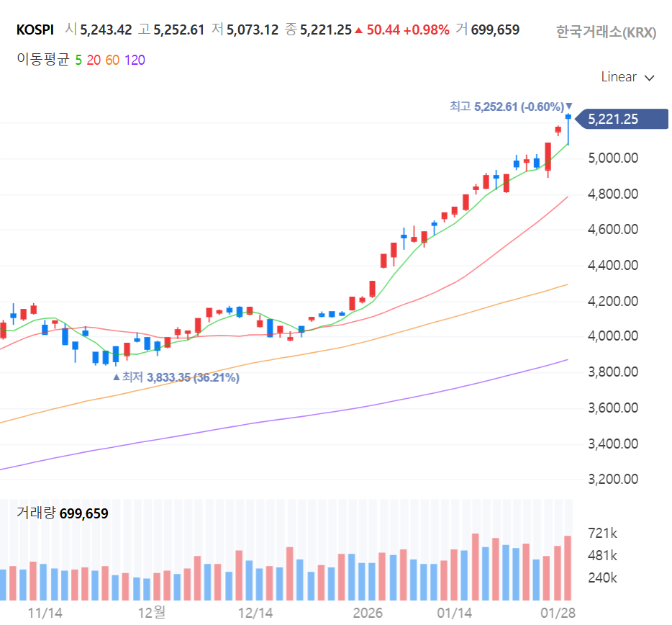Click the KOSPI index name

pyautogui.click(x=35, y=30)
